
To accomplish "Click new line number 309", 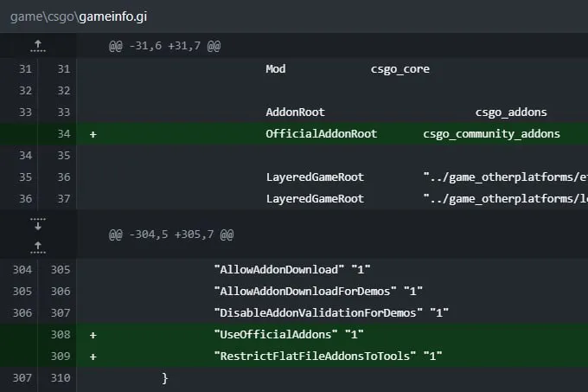I will point(61,356).
